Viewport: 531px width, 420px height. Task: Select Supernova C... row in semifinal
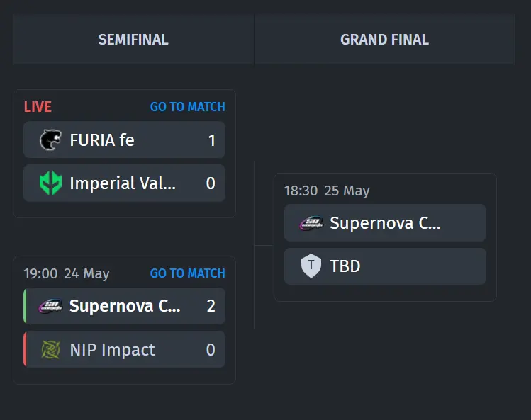pos(124,306)
